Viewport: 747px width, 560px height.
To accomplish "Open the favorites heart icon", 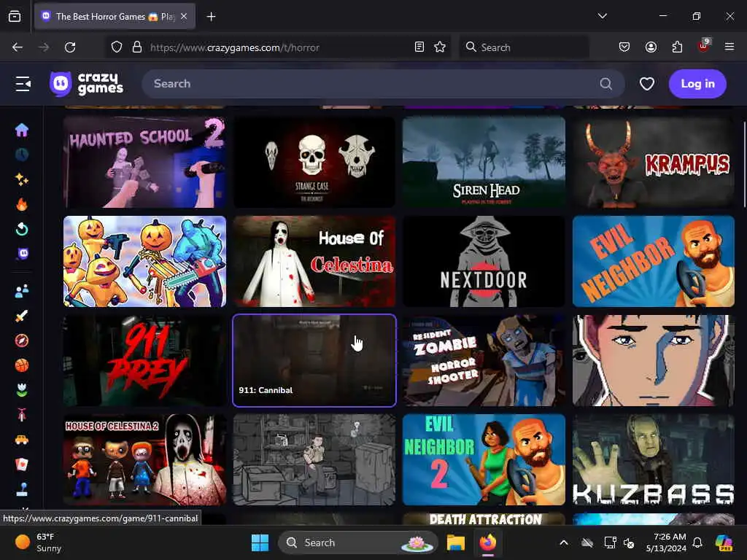I will tap(646, 84).
